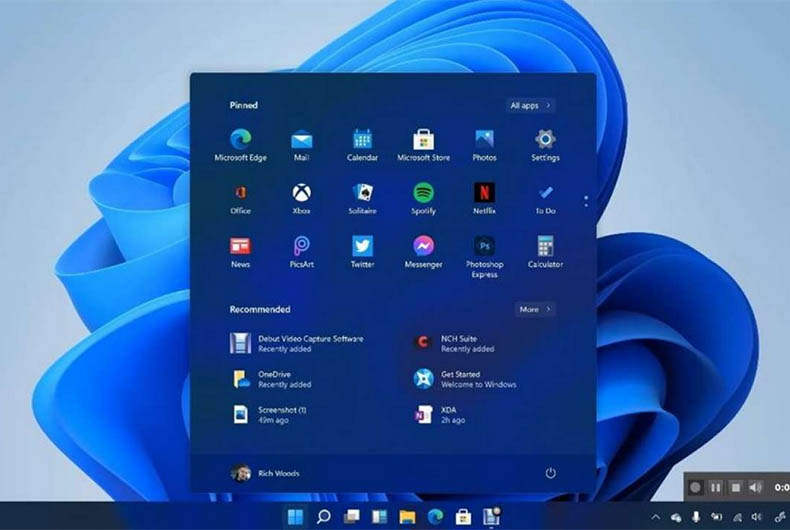Viewport: 790px width, 530px height.
Task: Open Microsoft Edge from the taskbar
Action: pos(435,516)
